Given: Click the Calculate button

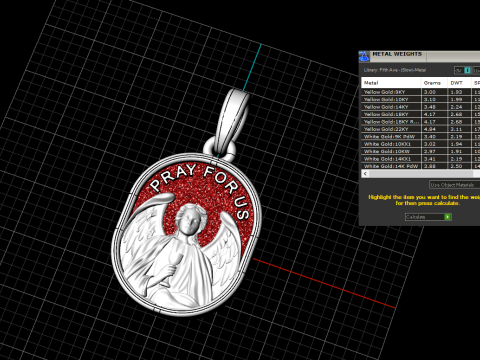Looking at the screenshot, I should coord(428,217).
